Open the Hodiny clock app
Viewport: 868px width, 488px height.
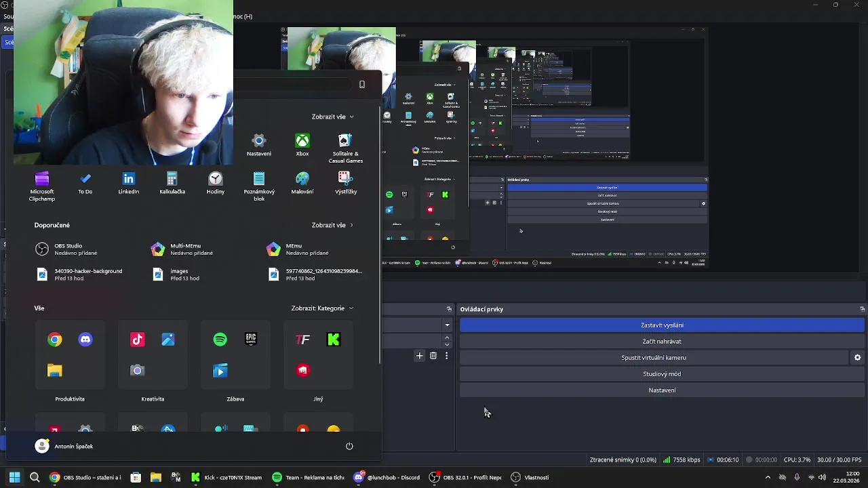216,183
